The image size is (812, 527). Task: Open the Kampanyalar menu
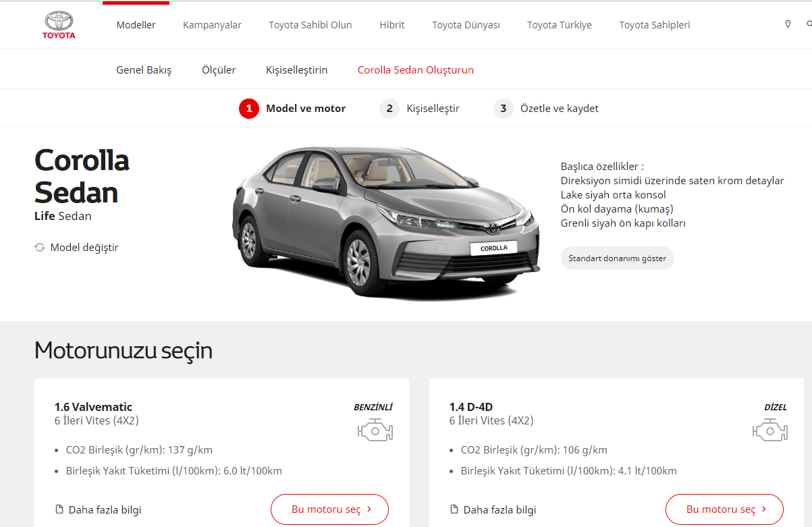[x=212, y=25]
